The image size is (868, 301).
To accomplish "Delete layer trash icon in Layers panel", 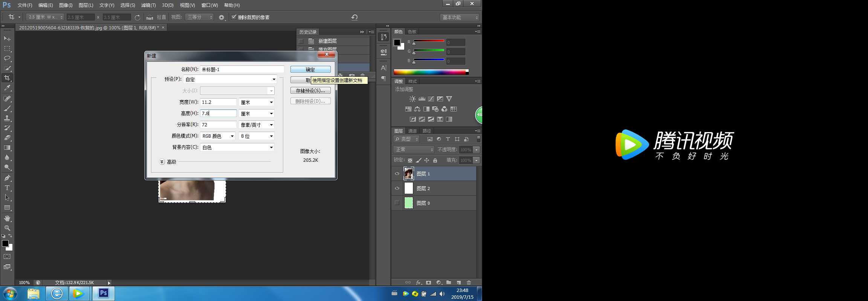I will tap(469, 283).
